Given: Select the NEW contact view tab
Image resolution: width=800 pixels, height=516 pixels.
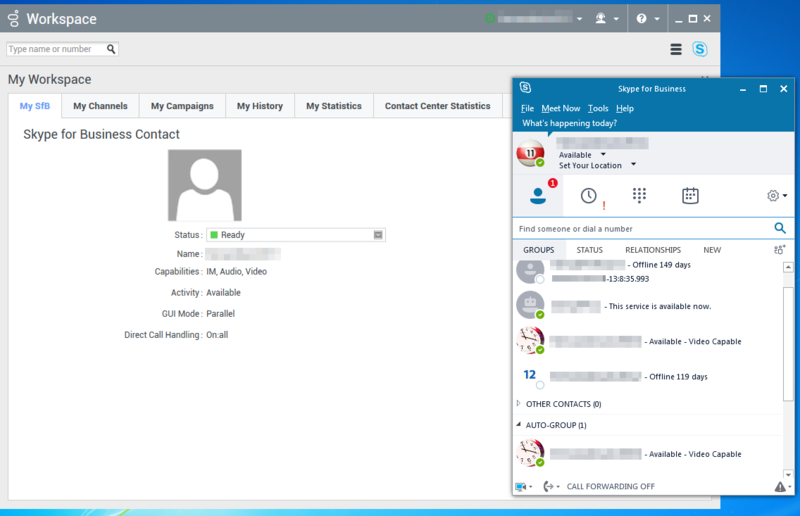Looking at the screenshot, I should coord(712,250).
